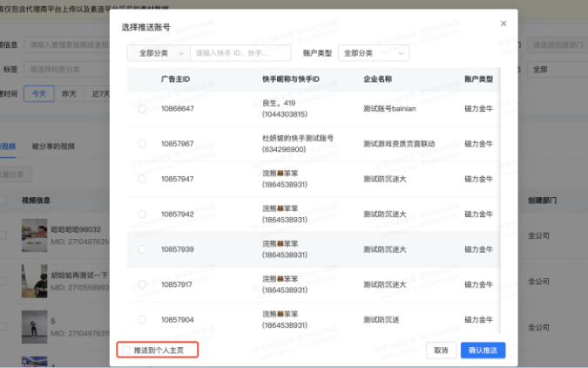Open thumbnail of video named 5
This screenshot has height=368, width=588.
point(35,327)
